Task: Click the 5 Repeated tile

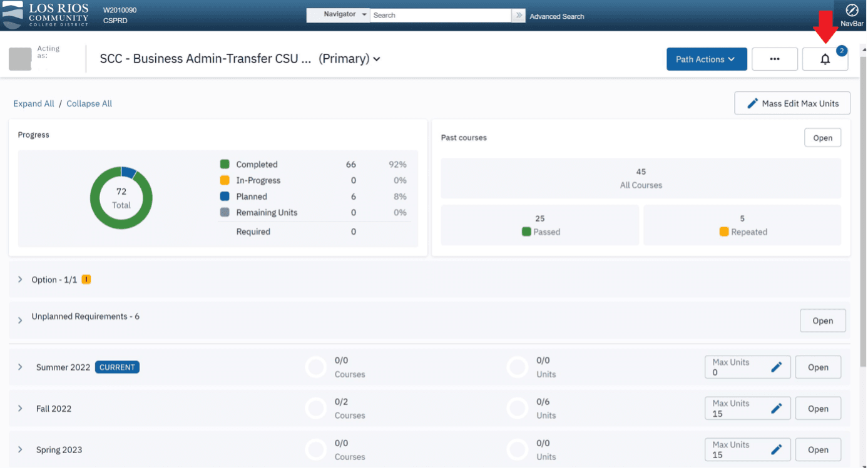Action: point(742,225)
